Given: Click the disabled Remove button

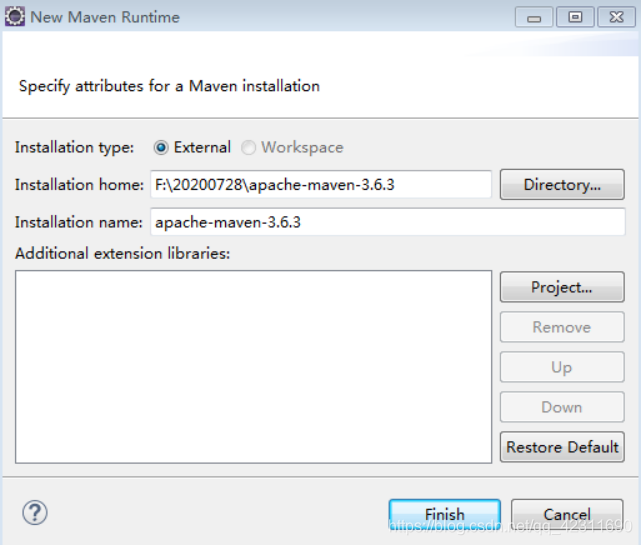Looking at the screenshot, I should pyautogui.click(x=562, y=327).
